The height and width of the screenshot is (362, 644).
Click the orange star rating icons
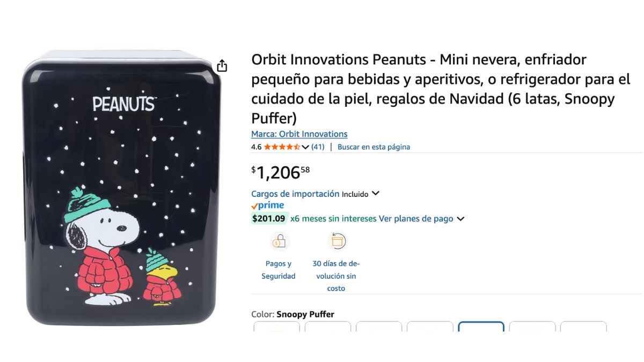coord(282,146)
